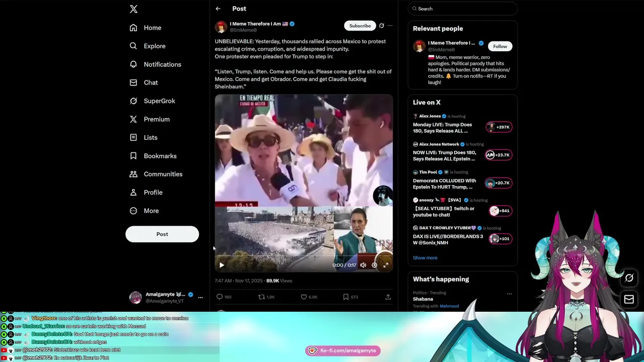The width and height of the screenshot is (644, 362).
Task: Open video settings gear icon
Action: (374, 265)
